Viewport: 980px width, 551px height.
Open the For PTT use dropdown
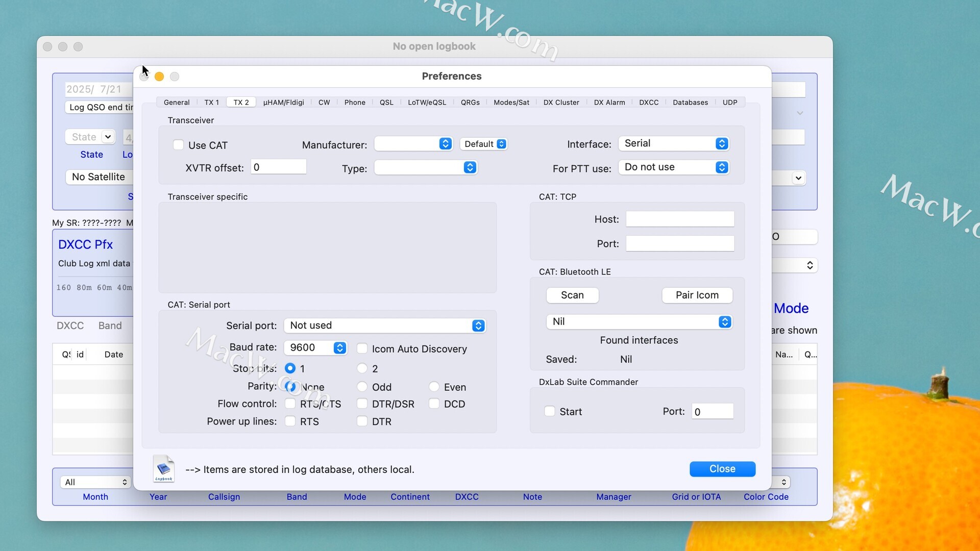click(x=674, y=167)
